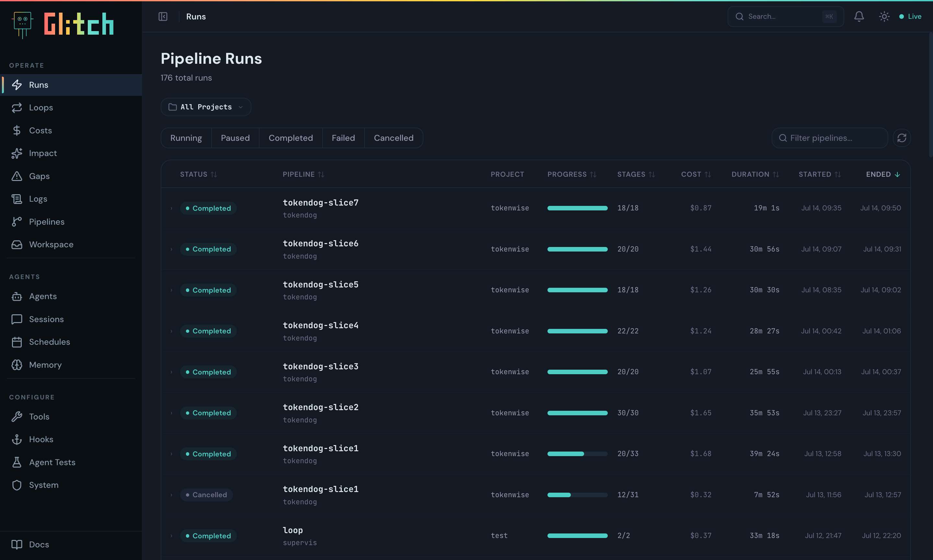The image size is (933, 560).
Task: Open notifications bell
Action: (x=859, y=17)
